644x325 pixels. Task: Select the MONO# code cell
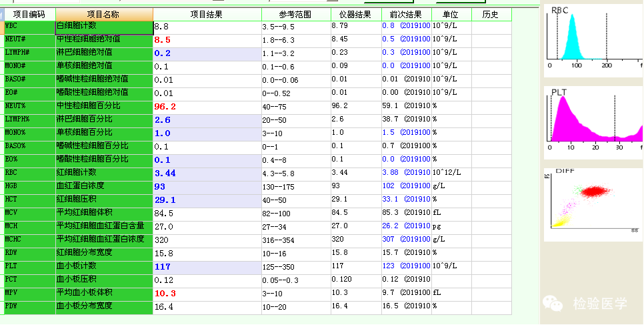point(29,68)
